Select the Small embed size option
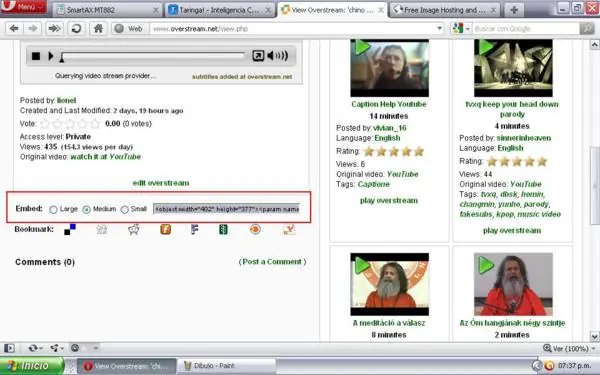This screenshot has height=375, width=600. tap(124, 209)
